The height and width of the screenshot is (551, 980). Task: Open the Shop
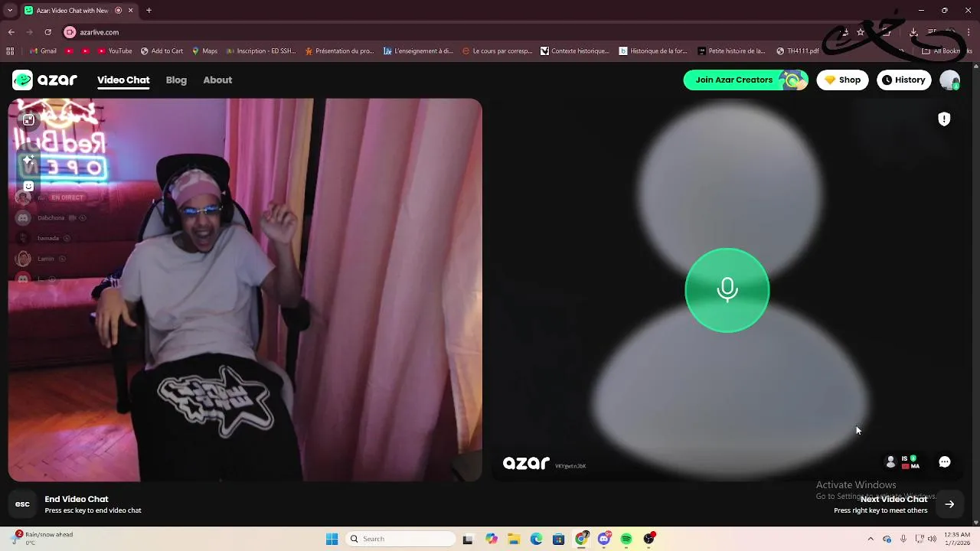pos(842,80)
